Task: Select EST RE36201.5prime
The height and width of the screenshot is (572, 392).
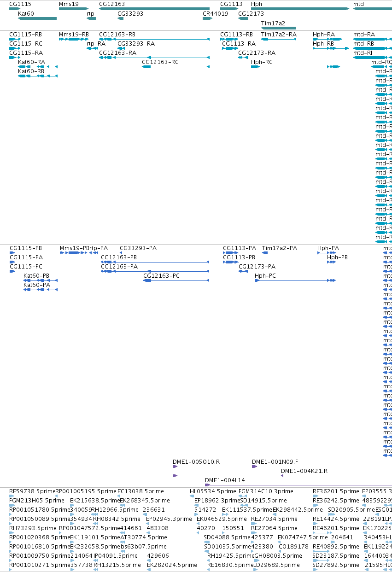Action: (x=336, y=491)
